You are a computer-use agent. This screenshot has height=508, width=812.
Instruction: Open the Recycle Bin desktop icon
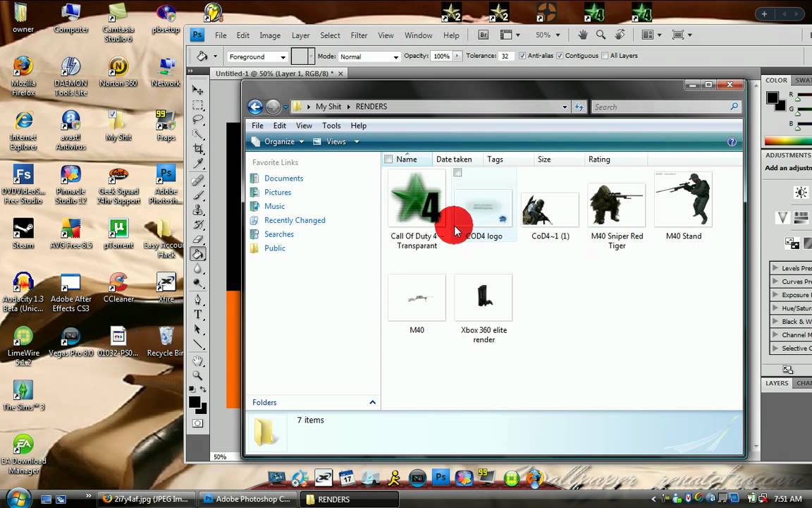click(165, 341)
